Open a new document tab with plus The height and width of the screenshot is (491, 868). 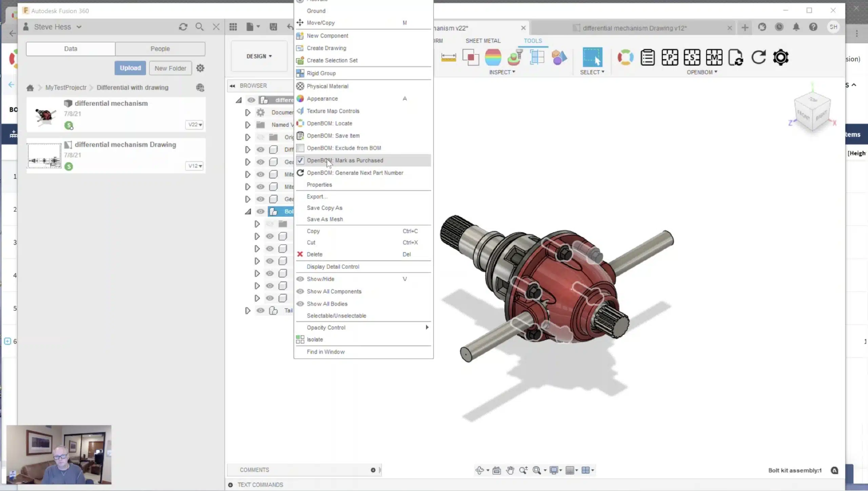(745, 27)
